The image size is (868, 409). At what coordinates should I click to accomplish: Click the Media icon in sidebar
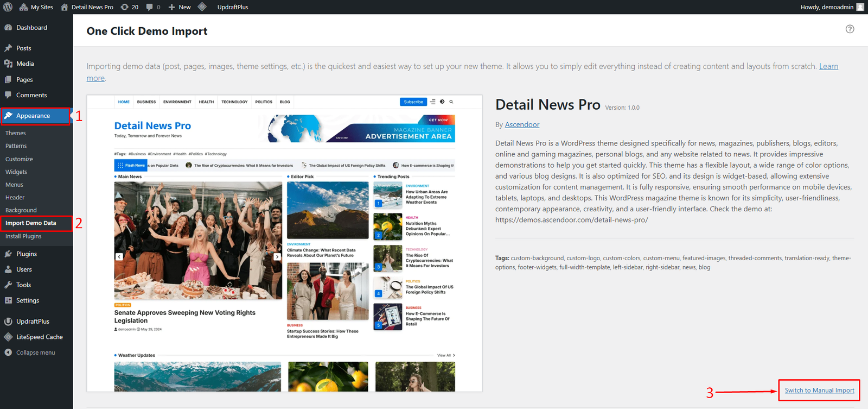point(8,64)
